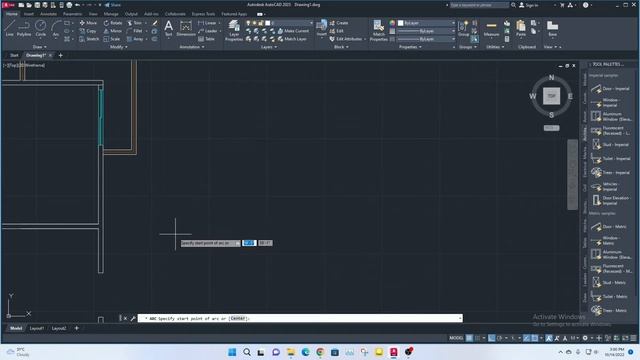Expand the Annotation panel
The height and width of the screenshot is (360, 640).
pos(192,47)
